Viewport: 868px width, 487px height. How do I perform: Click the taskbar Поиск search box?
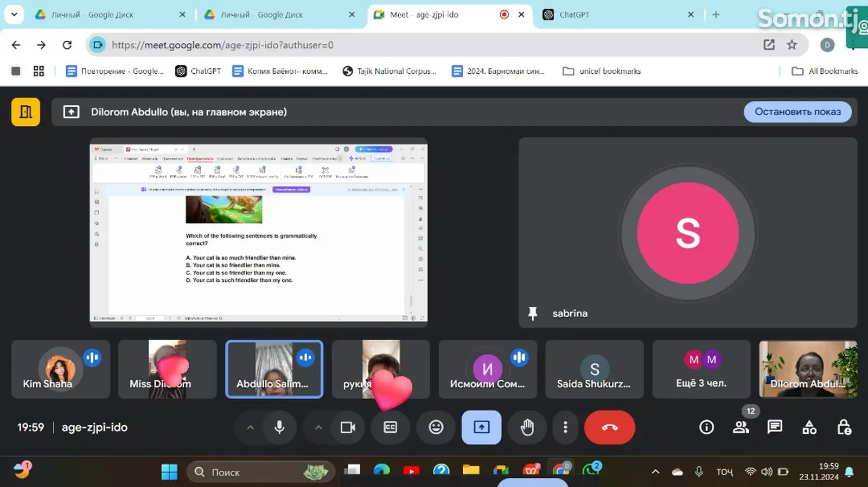click(x=261, y=472)
